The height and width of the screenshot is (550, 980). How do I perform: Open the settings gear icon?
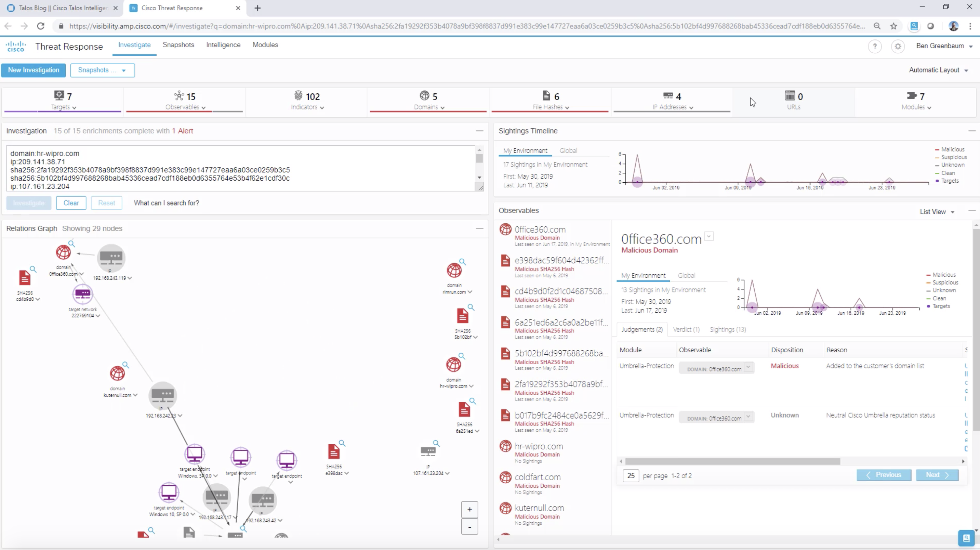pos(898,47)
